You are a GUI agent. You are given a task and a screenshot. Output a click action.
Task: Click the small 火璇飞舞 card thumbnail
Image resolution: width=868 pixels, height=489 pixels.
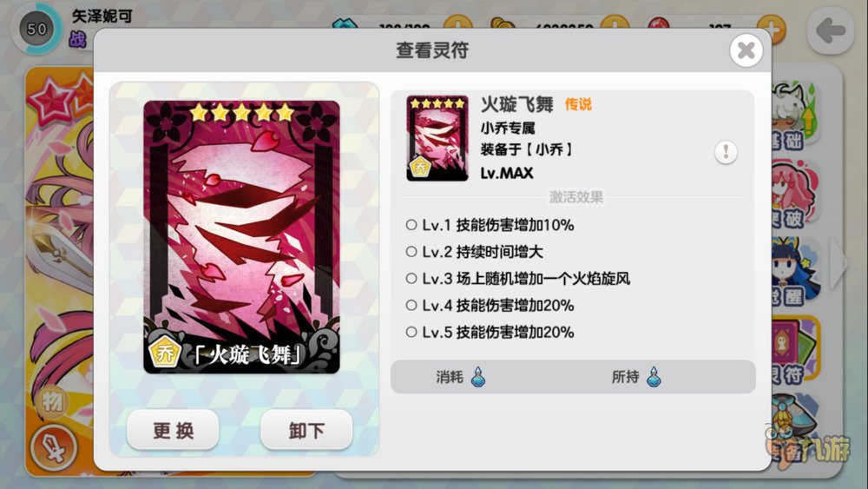[437, 138]
